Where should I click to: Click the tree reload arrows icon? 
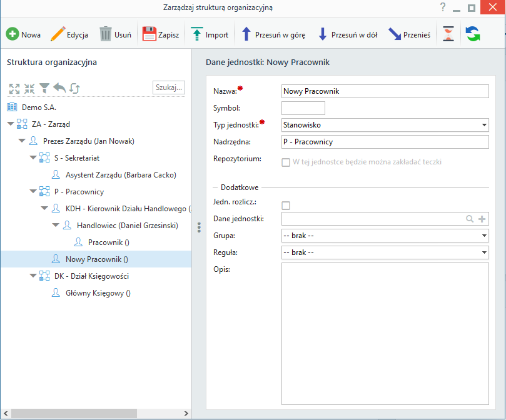pyautogui.click(x=74, y=88)
